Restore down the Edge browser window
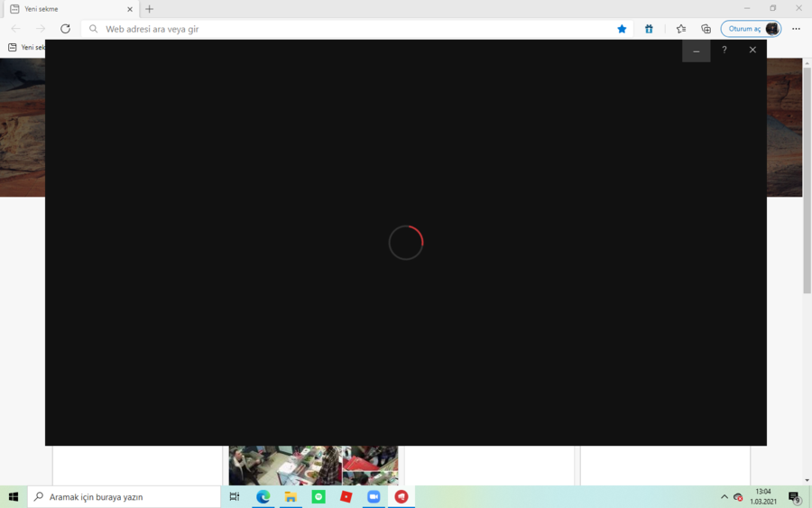 pos(772,8)
